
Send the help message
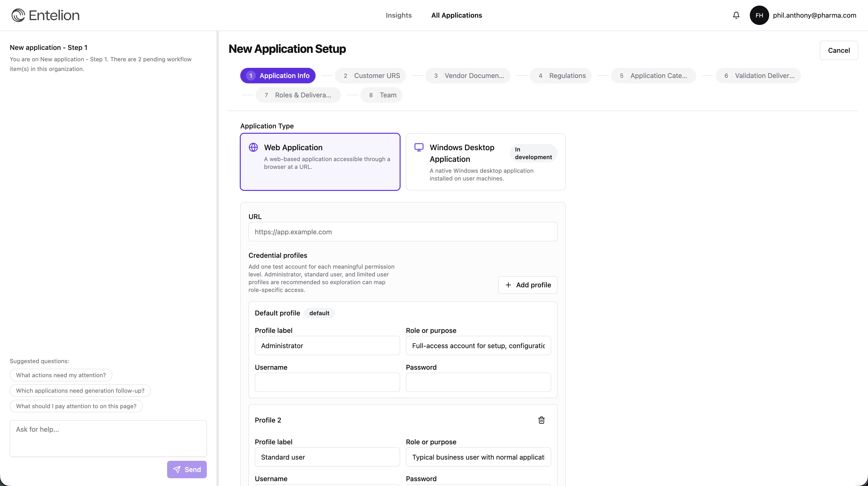point(187,470)
